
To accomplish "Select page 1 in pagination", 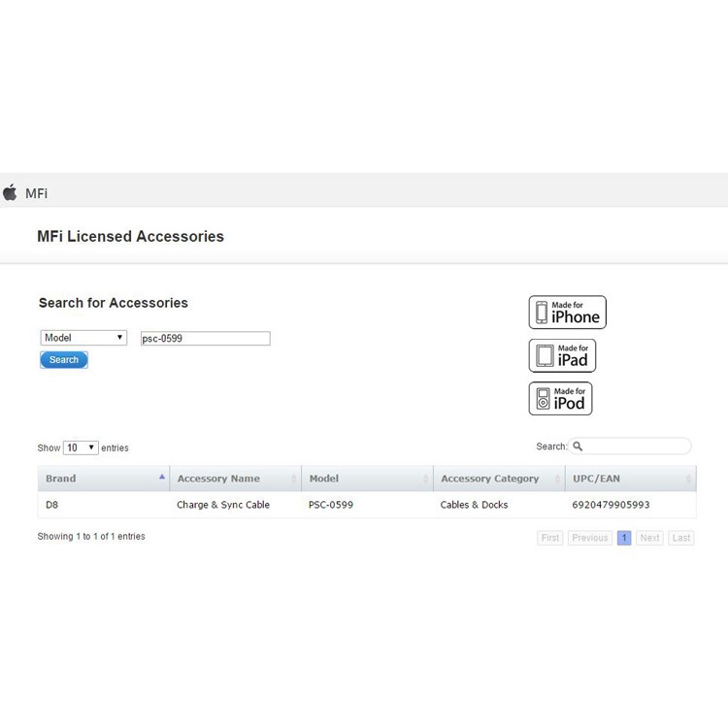I will 624,538.
